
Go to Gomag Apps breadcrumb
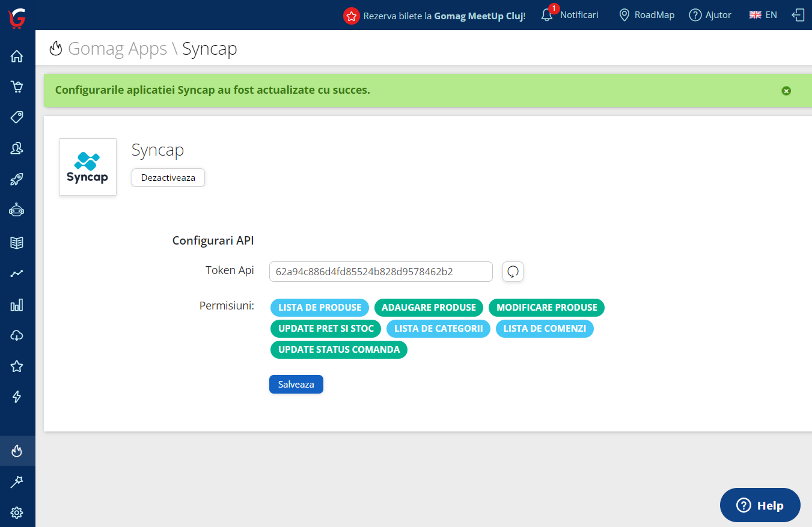point(118,49)
